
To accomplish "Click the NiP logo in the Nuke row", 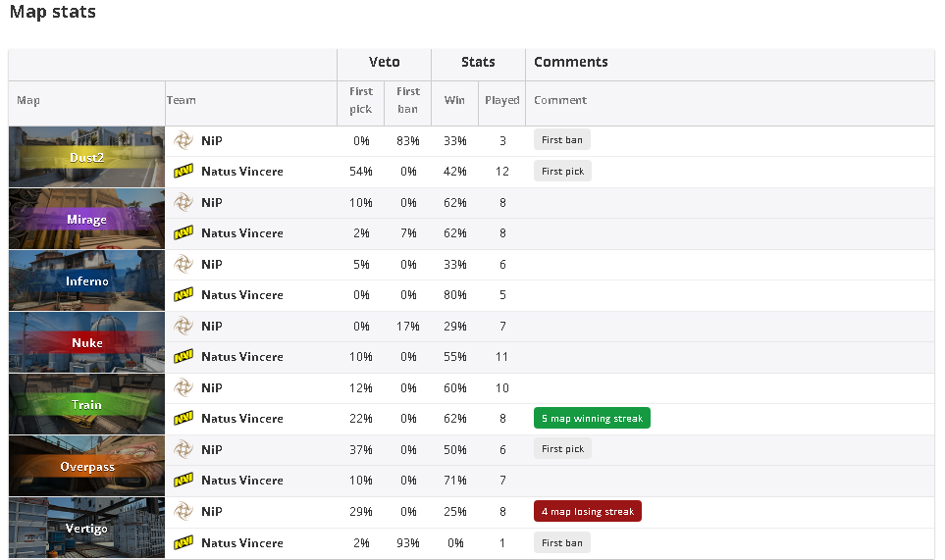I will (184, 326).
